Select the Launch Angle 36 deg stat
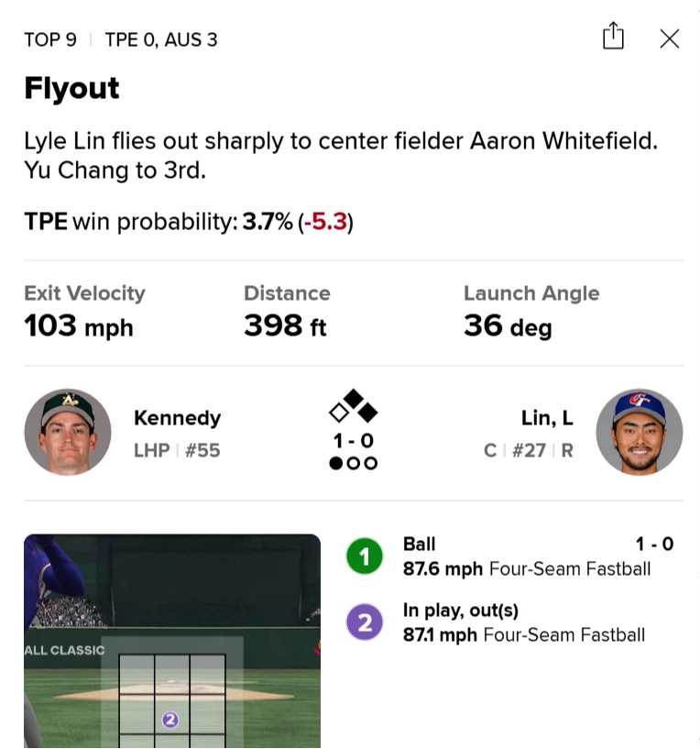700x749 pixels. click(x=530, y=312)
